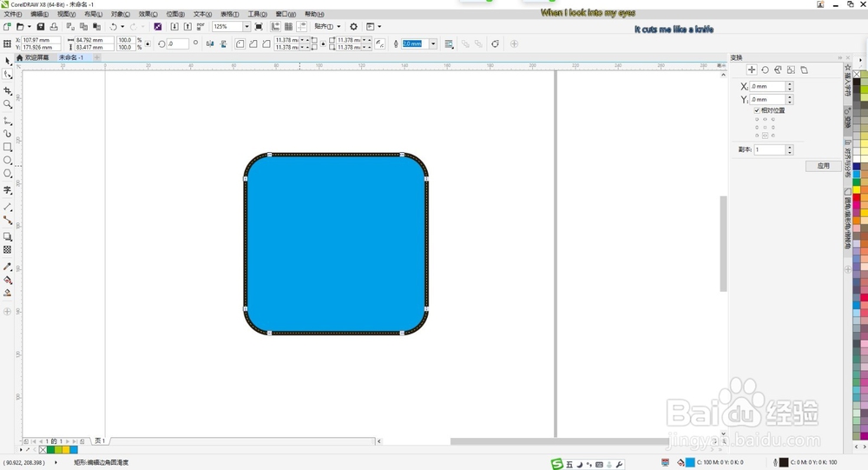Image resolution: width=868 pixels, height=470 pixels.
Task: Select the Scale and Mirror icon in docker
Action: [x=778, y=70]
